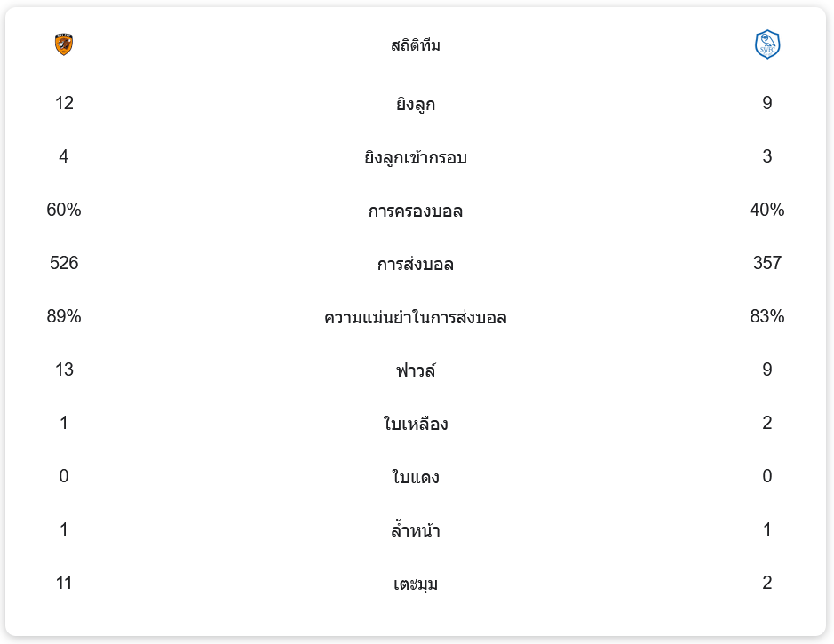Click the ยิงลูกเข้ากรอบ stat label
The width and height of the screenshot is (834, 644).
pos(416,157)
